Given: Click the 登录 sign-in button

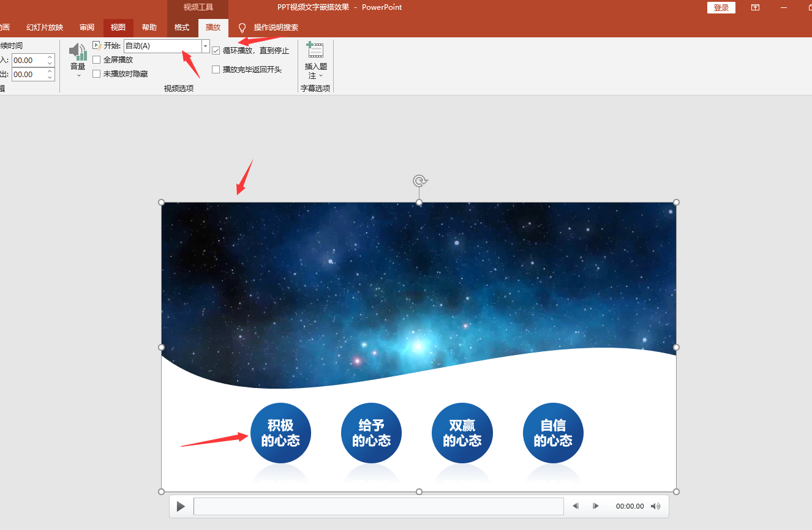Looking at the screenshot, I should [721, 7].
